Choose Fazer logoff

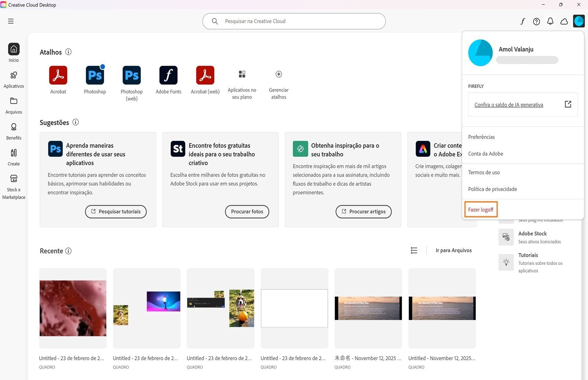(x=481, y=210)
